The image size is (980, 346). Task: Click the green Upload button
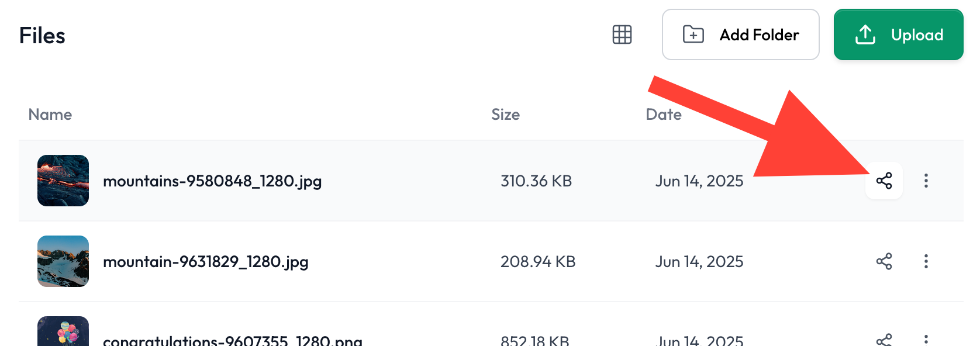point(898,34)
